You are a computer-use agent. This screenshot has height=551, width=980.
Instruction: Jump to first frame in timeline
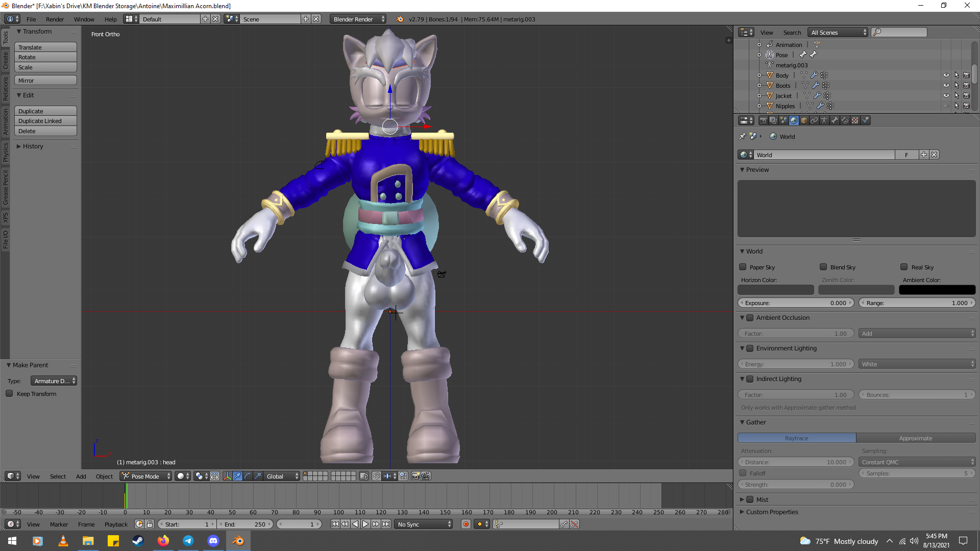coord(335,524)
